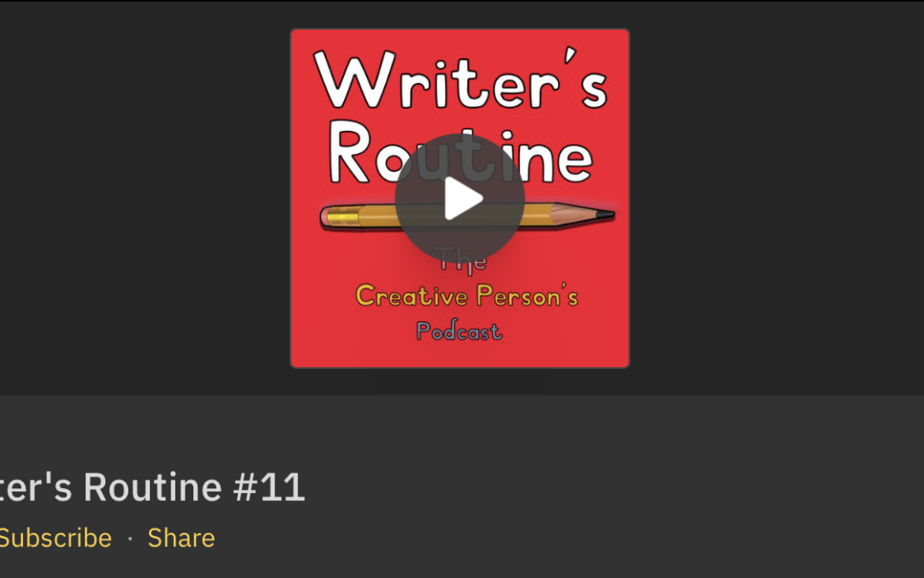Click the dot separator before Share
This screenshot has height=578, width=924.
pos(130,539)
